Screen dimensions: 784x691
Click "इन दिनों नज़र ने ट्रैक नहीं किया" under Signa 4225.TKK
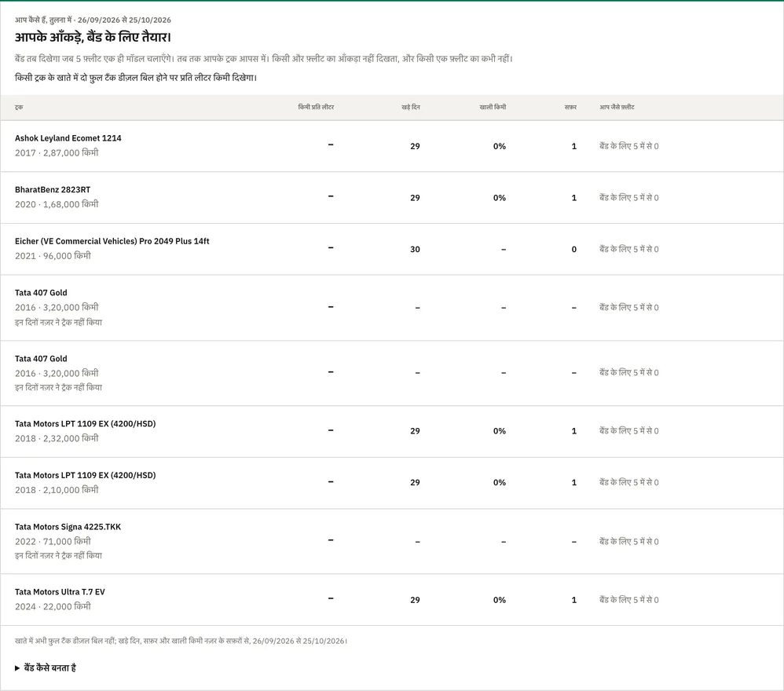click(58, 555)
